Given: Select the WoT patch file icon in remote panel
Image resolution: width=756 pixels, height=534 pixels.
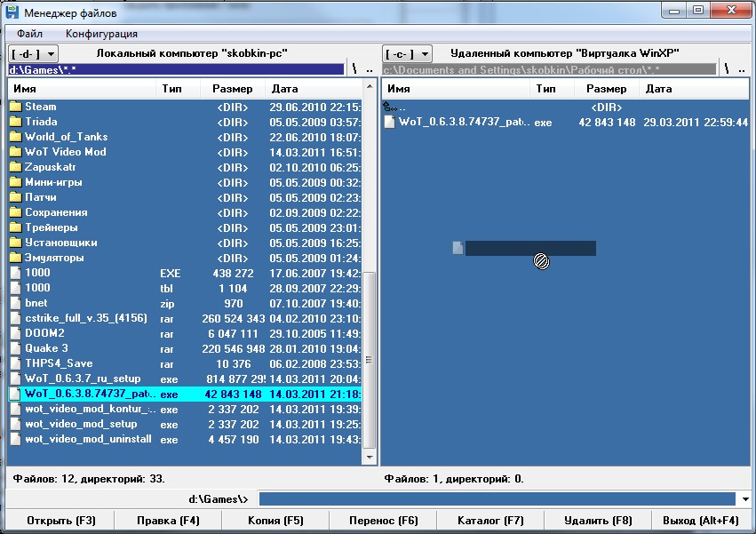Looking at the screenshot, I should [x=390, y=123].
